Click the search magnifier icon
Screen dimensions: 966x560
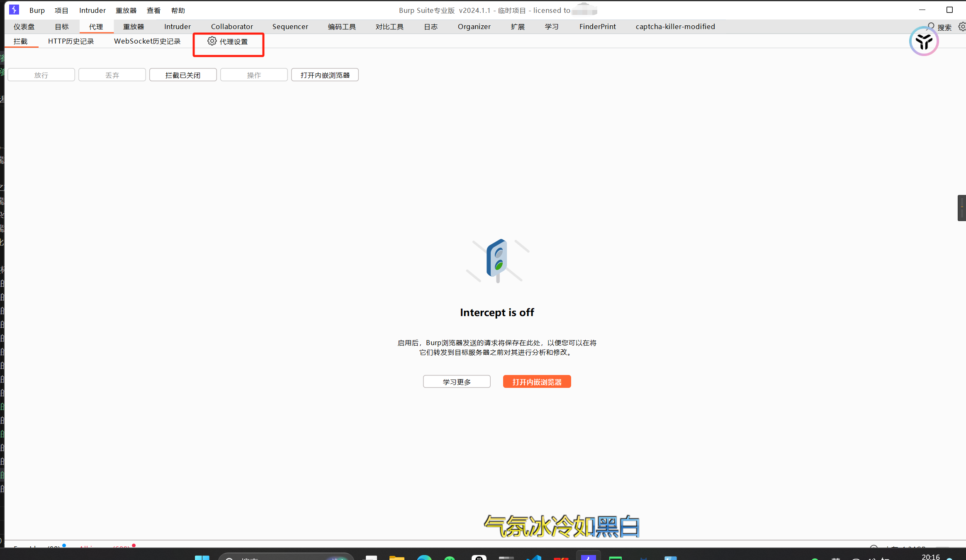931,27
